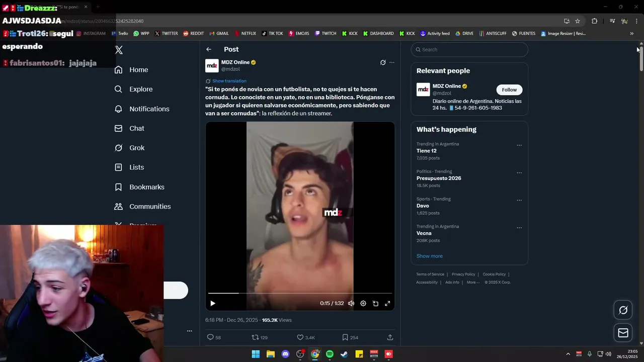Open Cookie Policy link
Viewport: 644px width, 362px height.
(x=494, y=275)
